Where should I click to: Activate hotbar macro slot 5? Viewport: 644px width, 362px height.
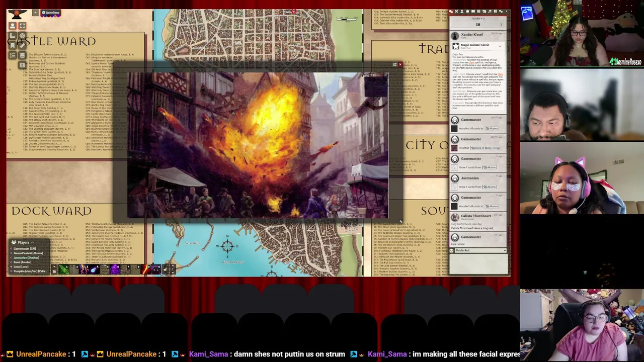[x=105, y=269]
